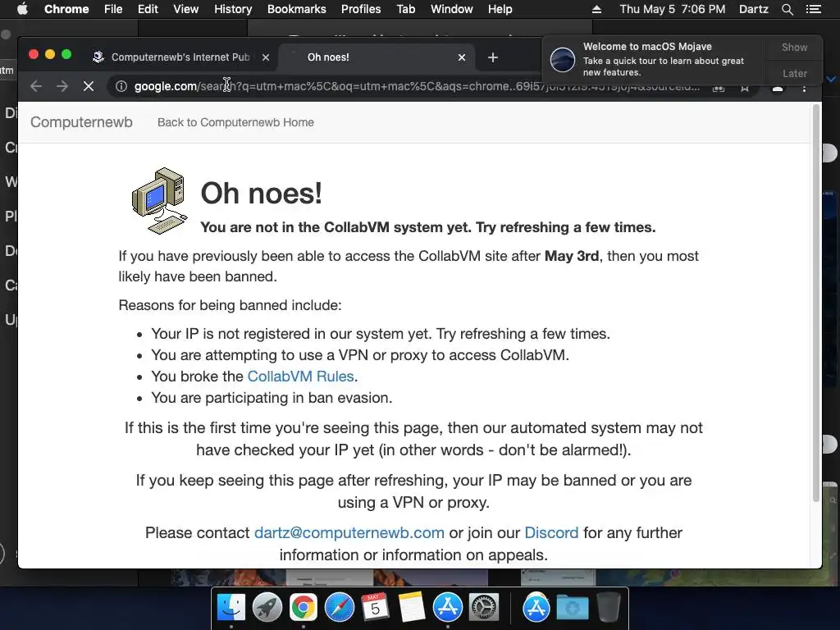Click the red close window button

click(33, 54)
